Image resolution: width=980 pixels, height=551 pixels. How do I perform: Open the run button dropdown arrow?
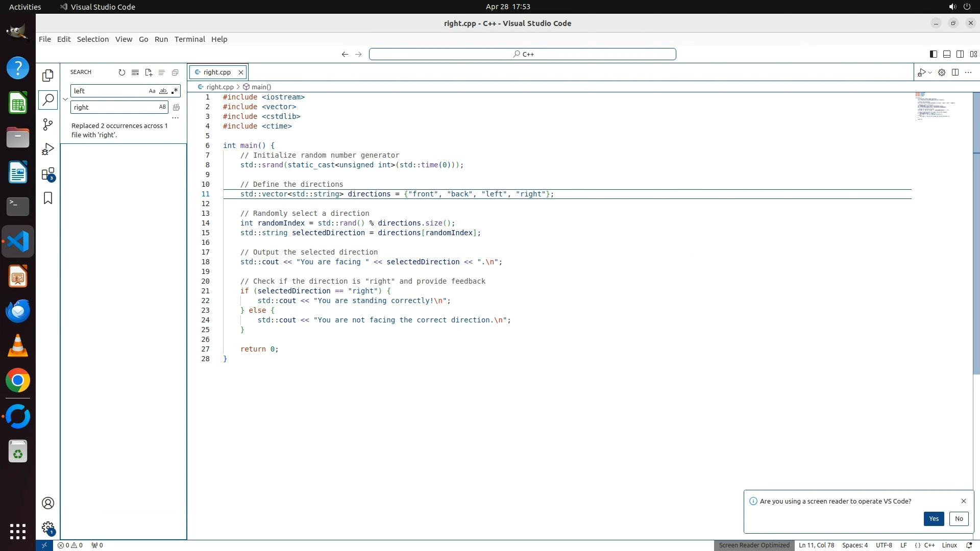pyautogui.click(x=930, y=72)
